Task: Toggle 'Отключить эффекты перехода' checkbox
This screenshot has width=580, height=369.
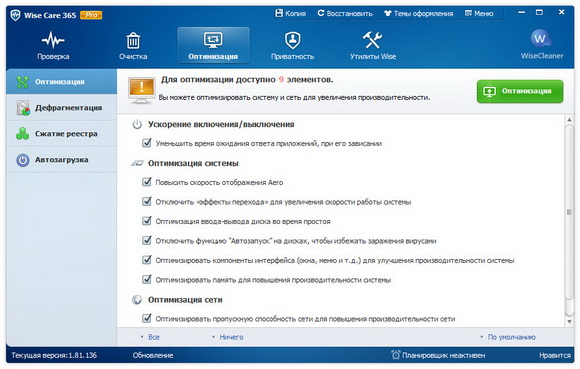Action: 147,202
